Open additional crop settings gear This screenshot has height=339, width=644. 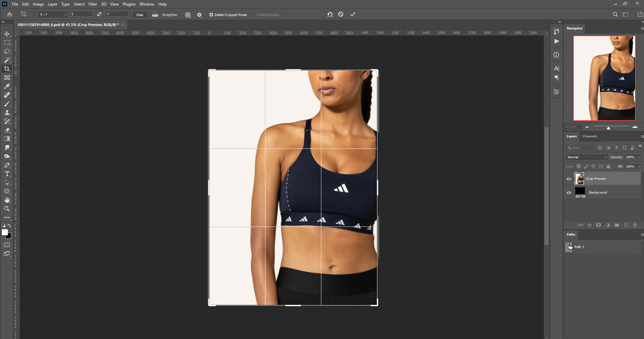[199, 15]
